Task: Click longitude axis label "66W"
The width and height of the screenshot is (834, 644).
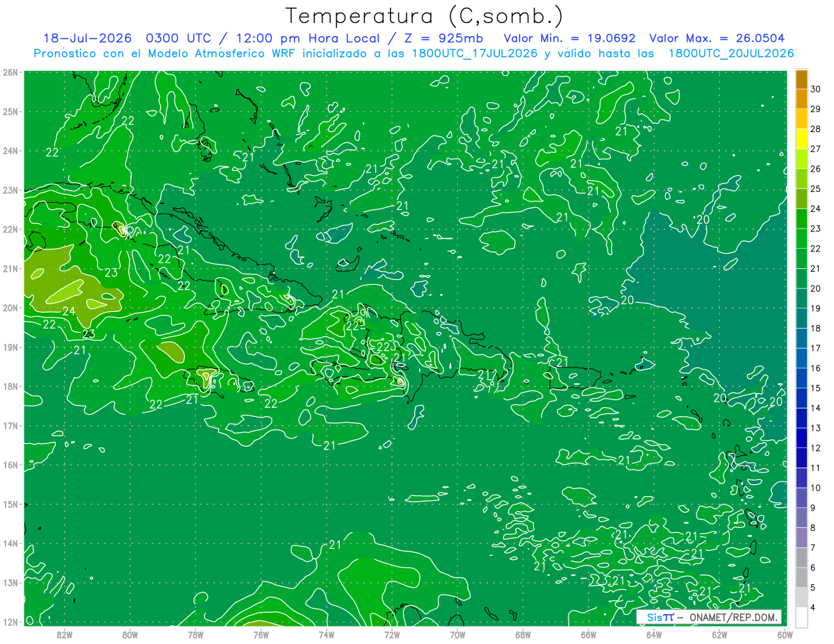Action: (x=588, y=634)
